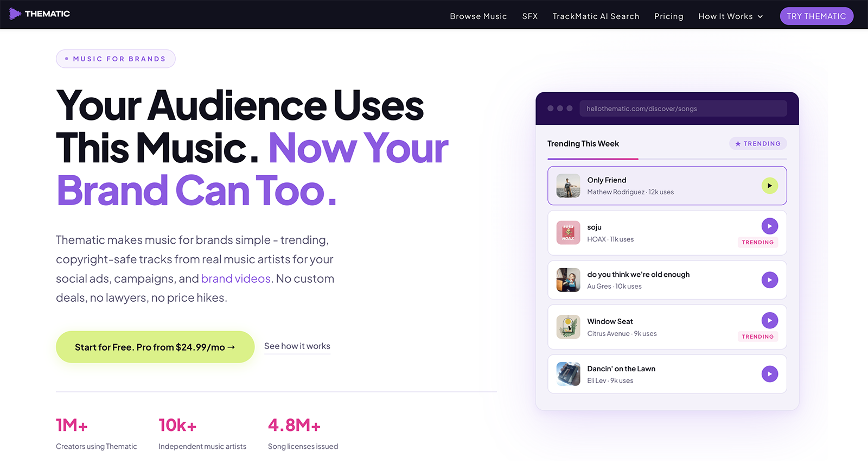Viewport: 868px width, 476px height.
Task: Play the soju track
Action: [x=769, y=226]
